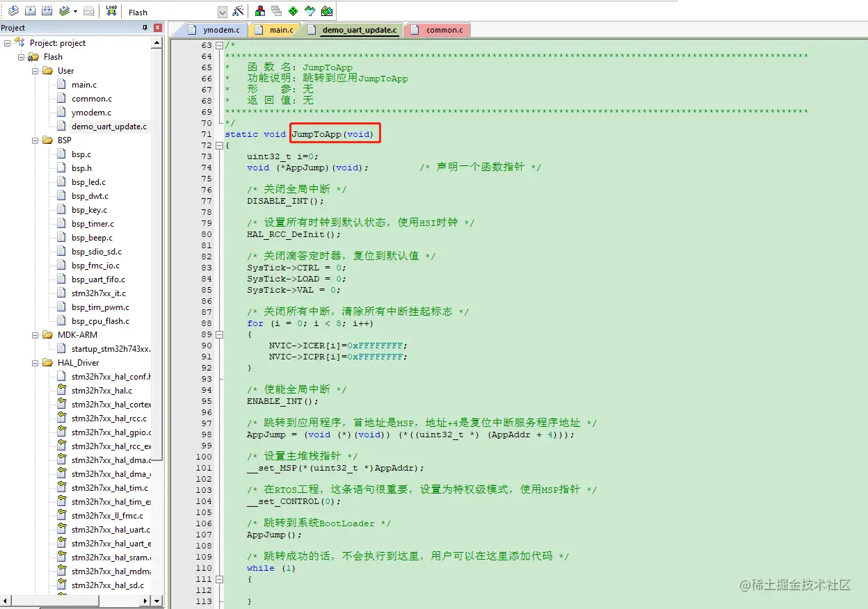
Task: Collapse the HAL_Driver group in the tree
Action: tap(35, 362)
